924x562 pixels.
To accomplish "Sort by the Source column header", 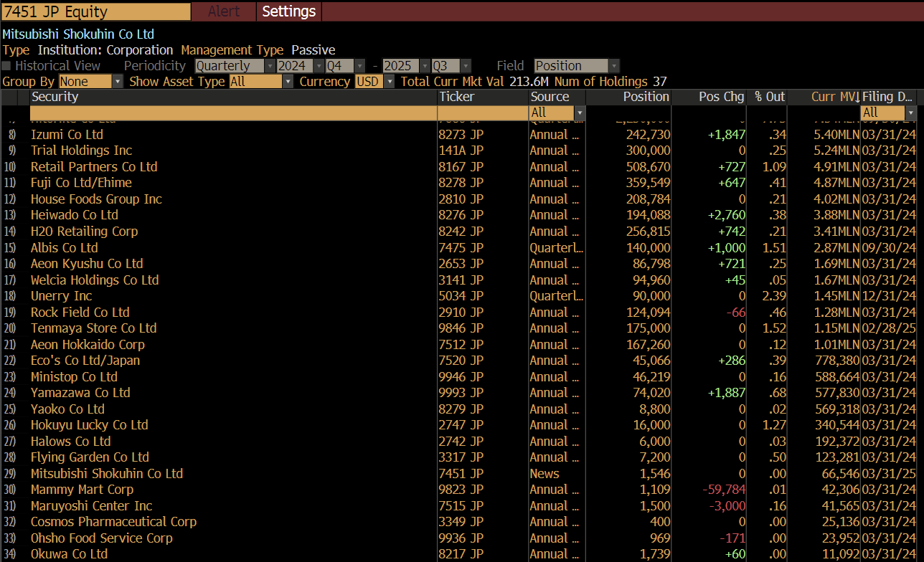I will (557, 97).
